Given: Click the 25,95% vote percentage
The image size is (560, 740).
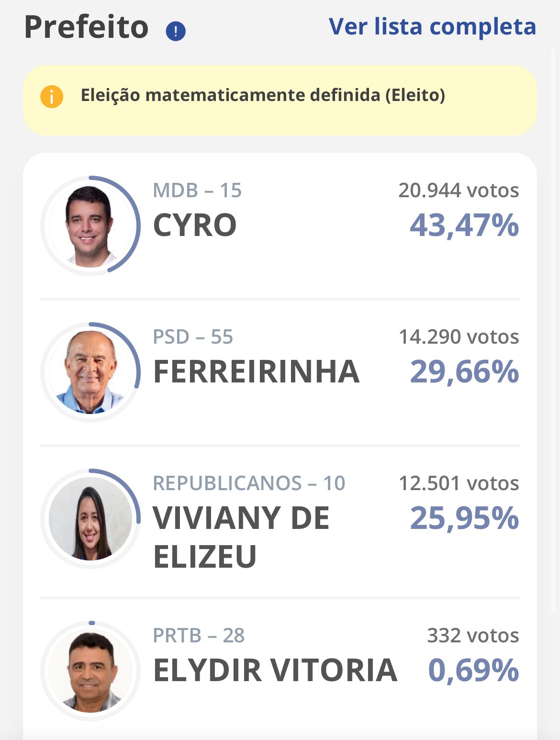Looking at the screenshot, I should pyautogui.click(x=464, y=518).
